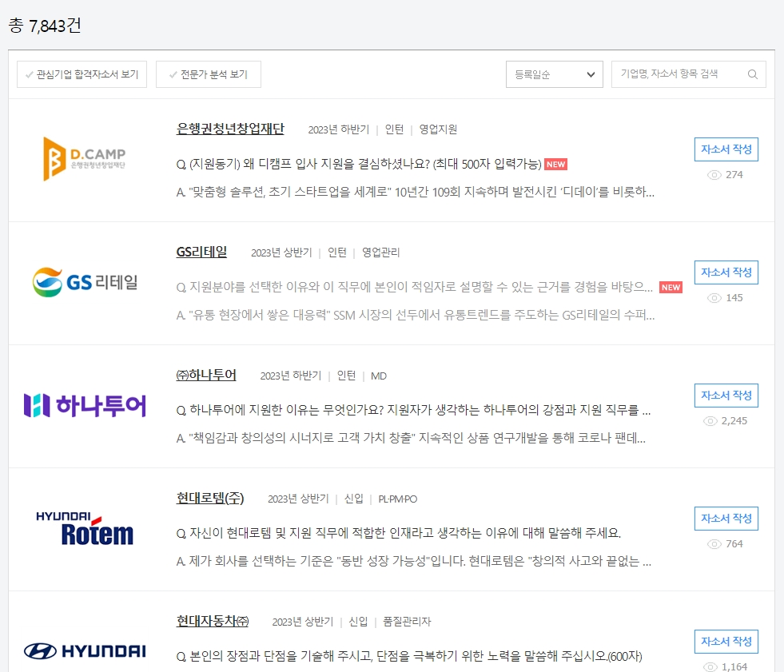Click 영업지원 tag on 은행권청년창업재단 row

[438, 129]
